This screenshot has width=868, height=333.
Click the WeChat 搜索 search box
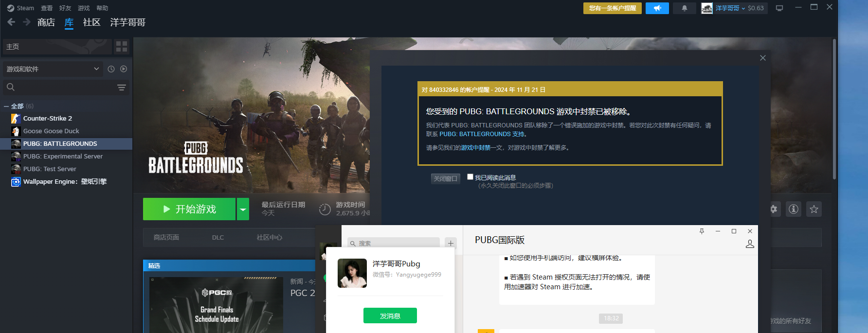pos(394,243)
